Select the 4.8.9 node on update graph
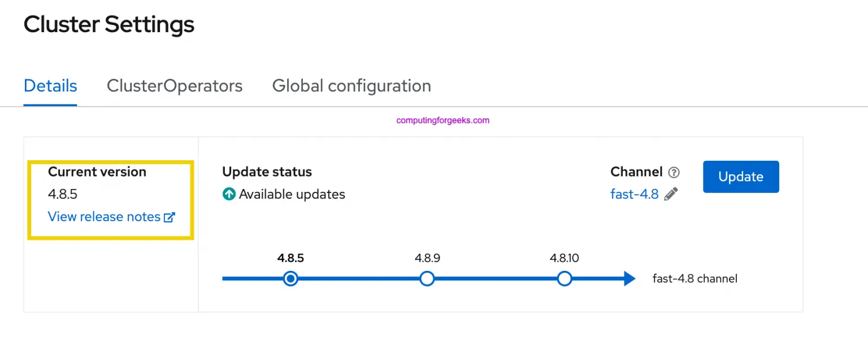 coord(427,278)
